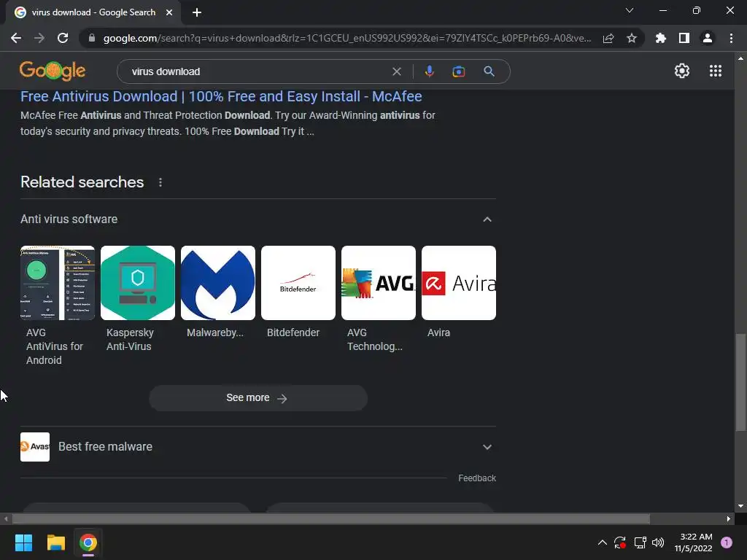747x560 pixels.
Task: Open Google apps grid
Action: [716, 71]
